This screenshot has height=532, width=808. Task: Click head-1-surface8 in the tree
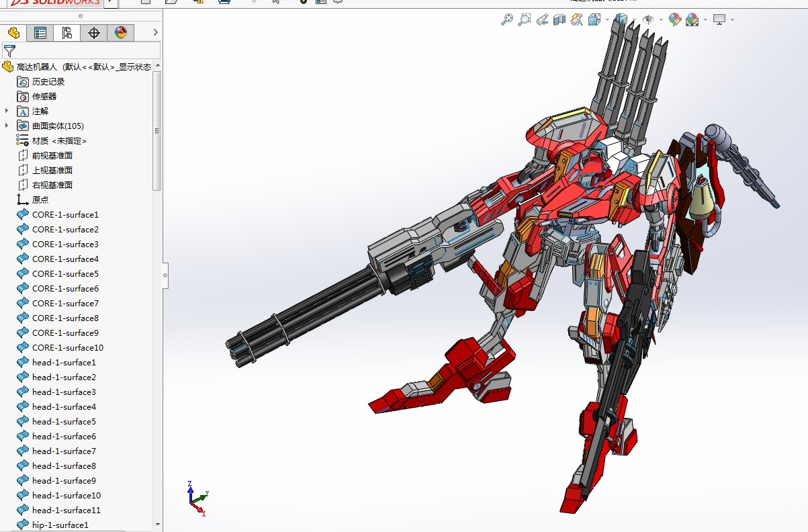point(64,465)
